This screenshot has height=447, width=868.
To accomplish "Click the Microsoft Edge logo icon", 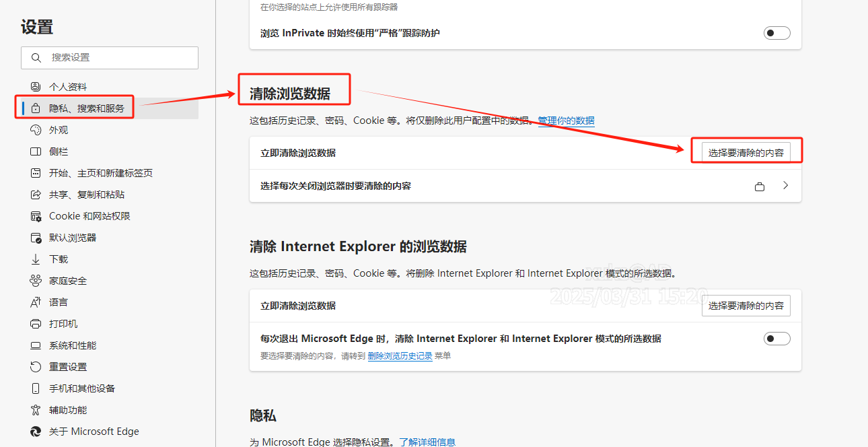I will click(36, 432).
